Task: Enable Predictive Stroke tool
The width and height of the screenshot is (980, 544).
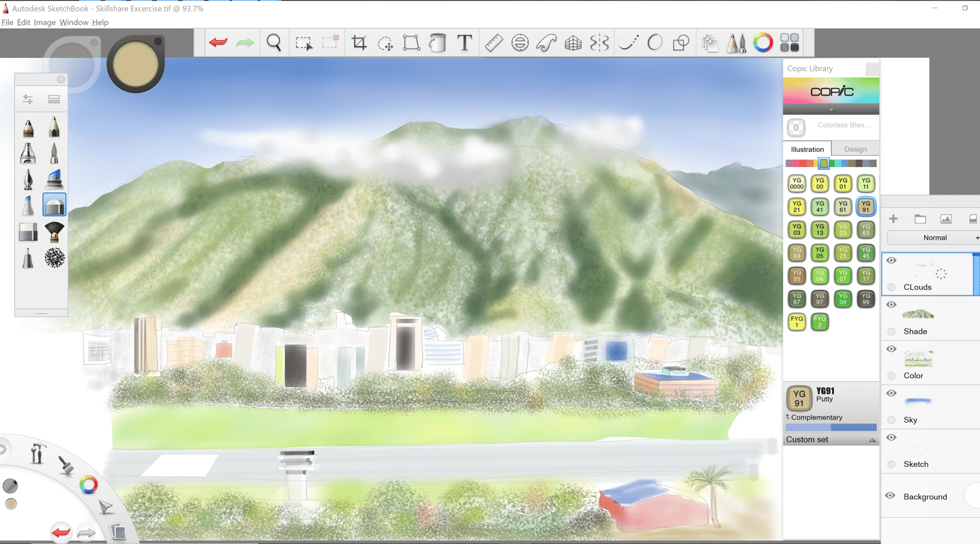Action: click(655, 43)
